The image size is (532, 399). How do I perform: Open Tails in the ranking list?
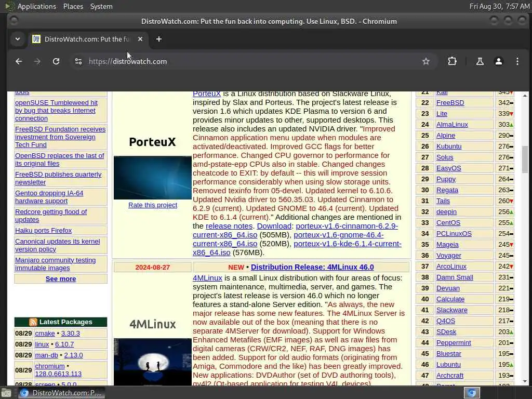(443, 201)
